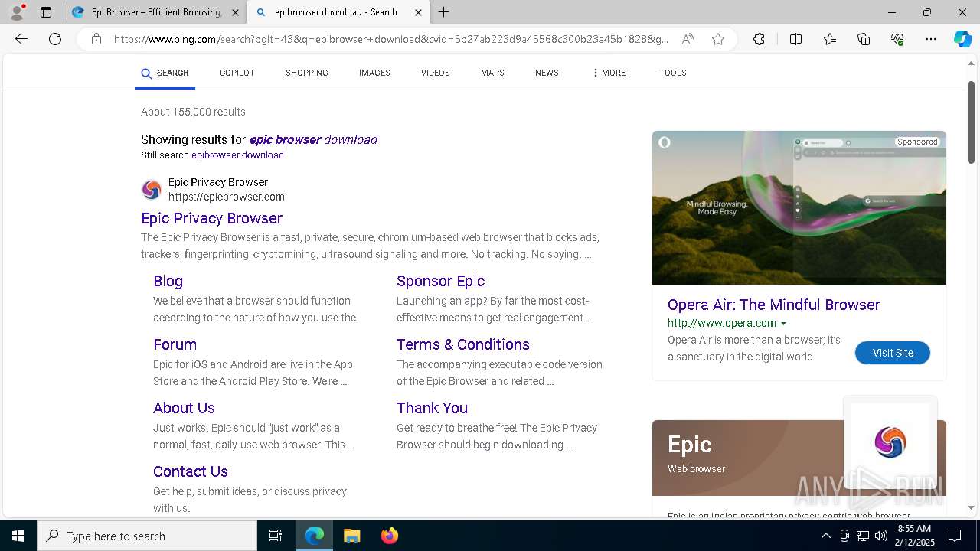This screenshot has height=551, width=980.
Task: Open the Thank You sublink
Action: coord(432,408)
